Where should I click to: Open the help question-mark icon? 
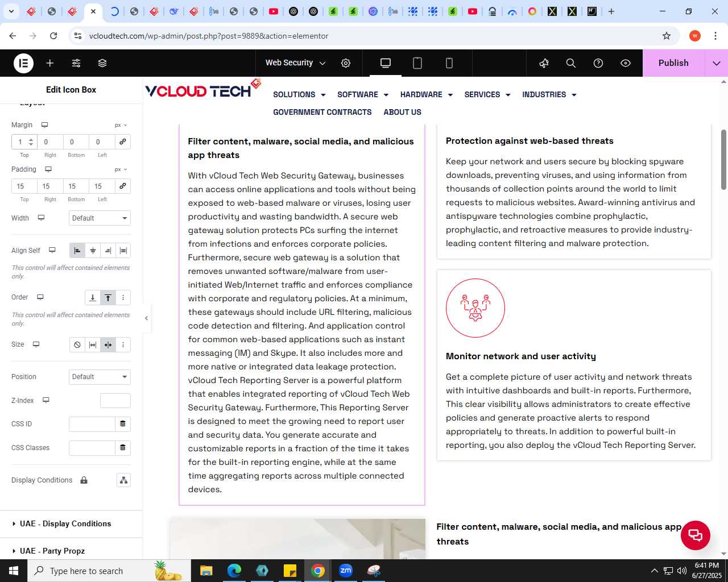coord(598,63)
